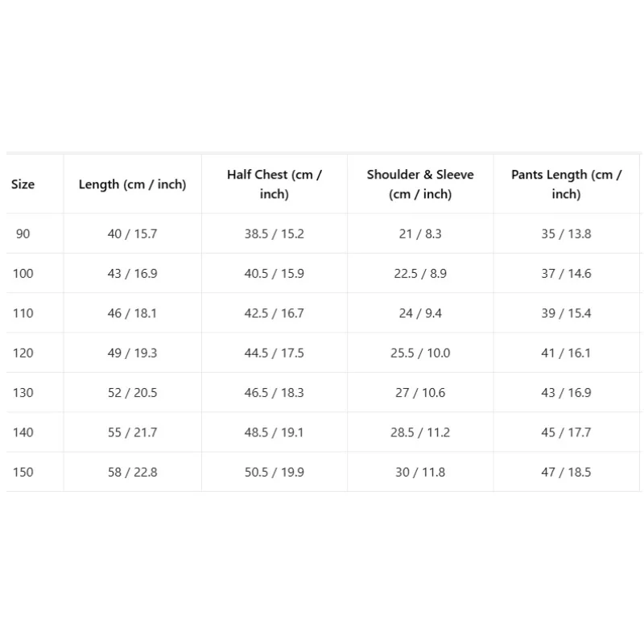Click the 22.5 / 8.9 sleeve cell

420,274
